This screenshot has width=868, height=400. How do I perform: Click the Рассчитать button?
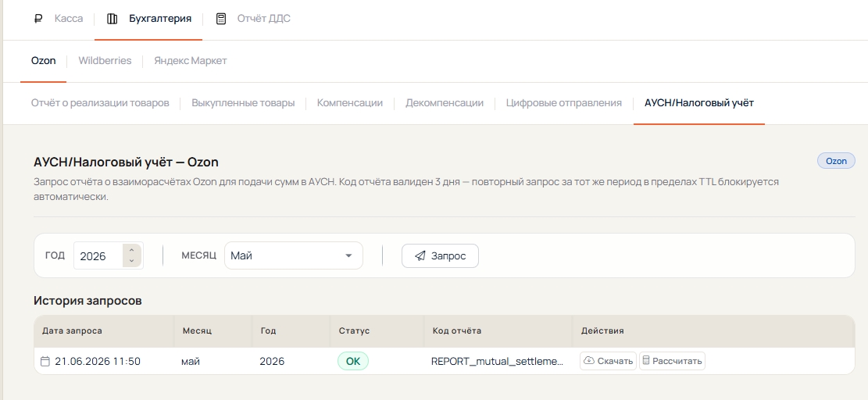[672, 361]
